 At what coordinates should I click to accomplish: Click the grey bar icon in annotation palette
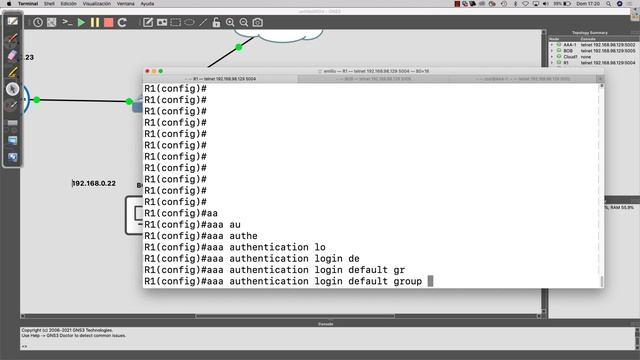[x=12, y=122]
